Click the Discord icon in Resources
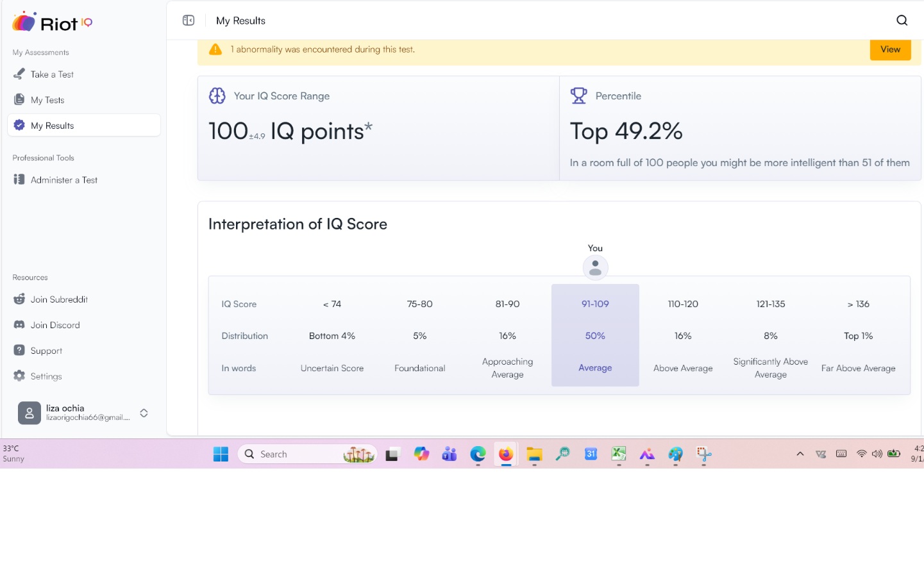The image size is (924, 582). [x=19, y=325]
